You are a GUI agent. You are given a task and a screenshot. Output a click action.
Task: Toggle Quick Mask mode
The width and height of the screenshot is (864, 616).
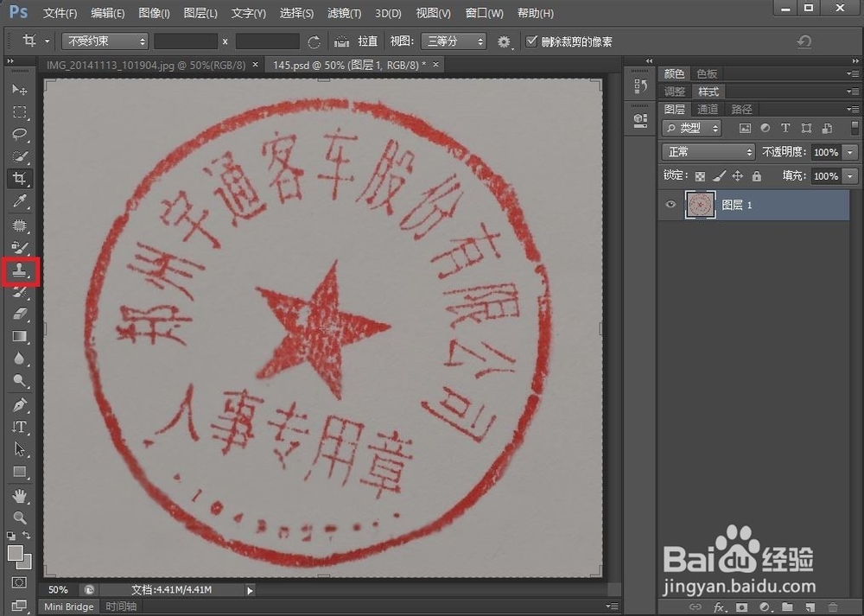[x=19, y=583]
